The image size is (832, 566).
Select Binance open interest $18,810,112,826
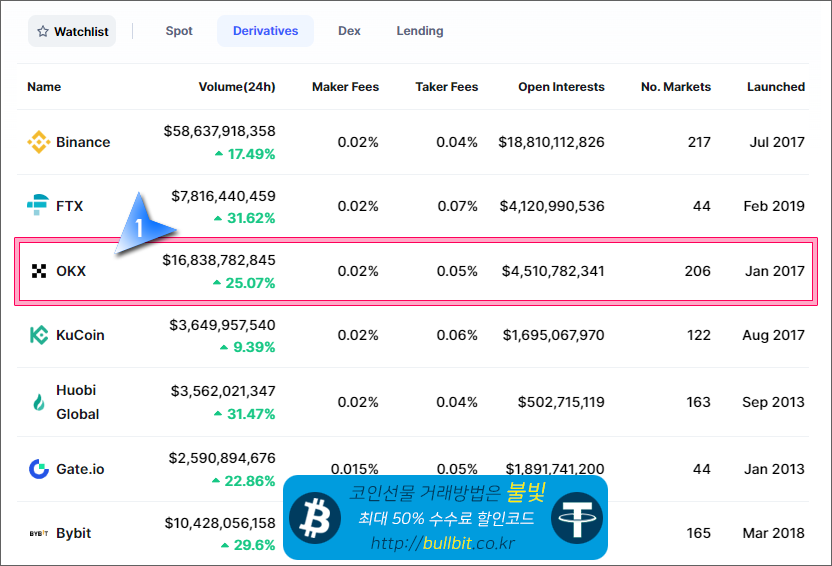[x=551, y=142]
